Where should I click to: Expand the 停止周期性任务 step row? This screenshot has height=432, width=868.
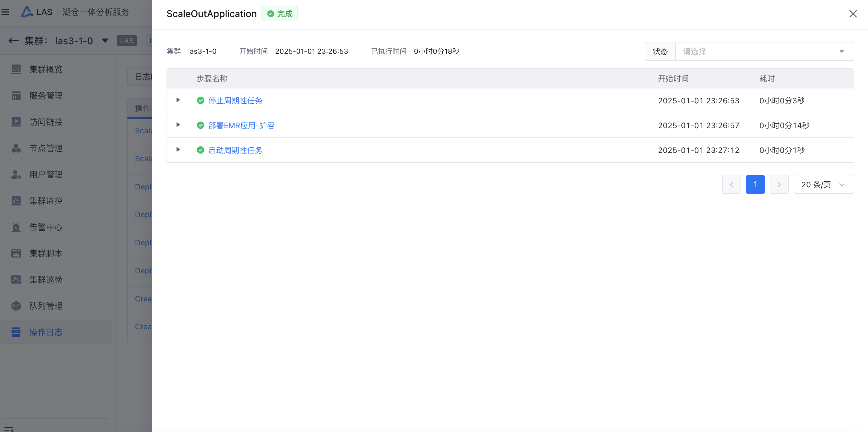click(178, 100)
